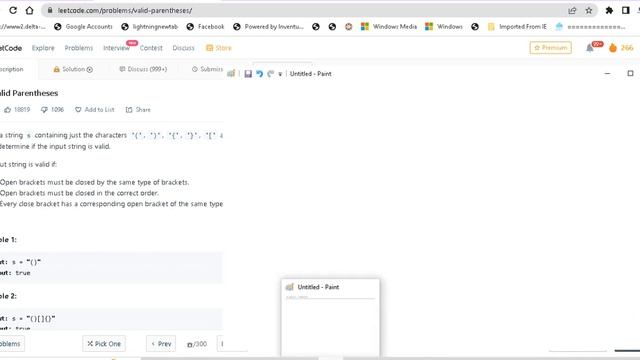
Task: Open Facebook bookmark
Action: click(x=205, y=27)
